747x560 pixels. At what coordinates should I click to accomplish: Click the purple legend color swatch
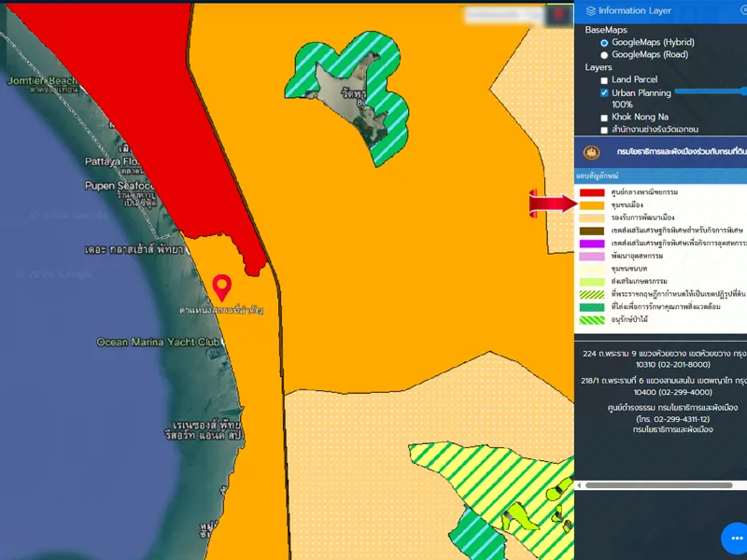pyautogui.click(x=592, y=243)
